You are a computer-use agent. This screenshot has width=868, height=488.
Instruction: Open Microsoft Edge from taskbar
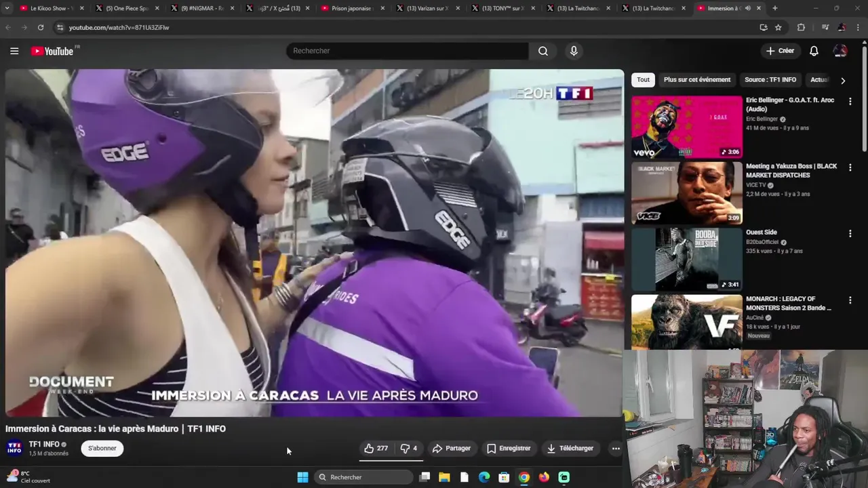[x=484, y=477]
